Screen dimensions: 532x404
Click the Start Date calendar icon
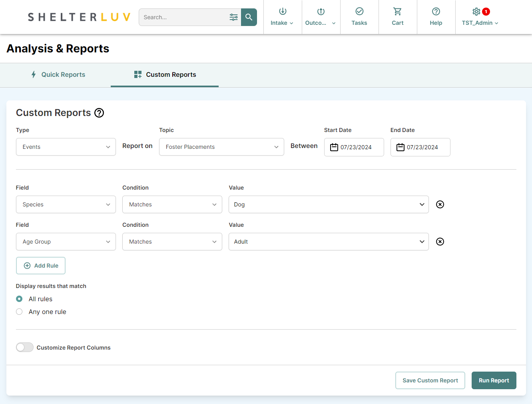click(x=334, y=147)
